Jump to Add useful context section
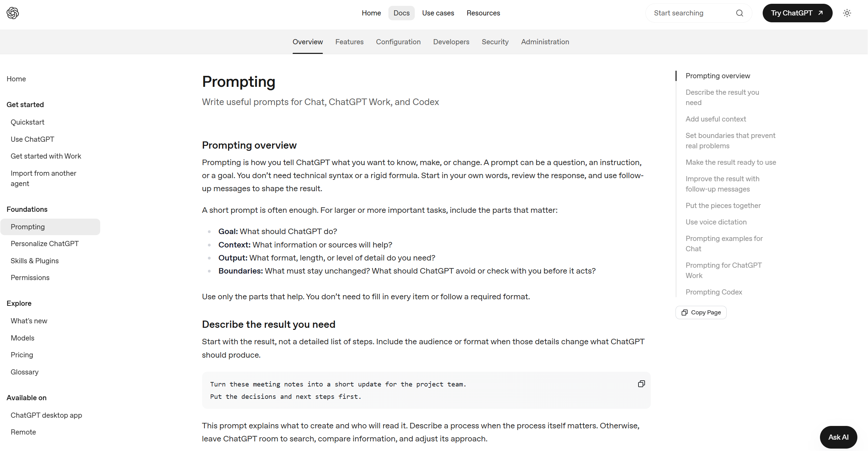This screenshot has height=451, width=868. 716,119
